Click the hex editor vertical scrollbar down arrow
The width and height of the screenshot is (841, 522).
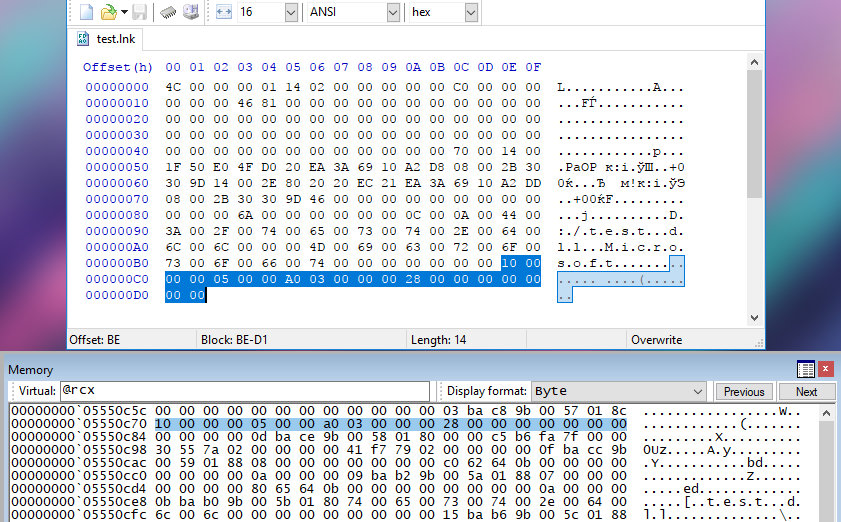click(x=755, y=317)
